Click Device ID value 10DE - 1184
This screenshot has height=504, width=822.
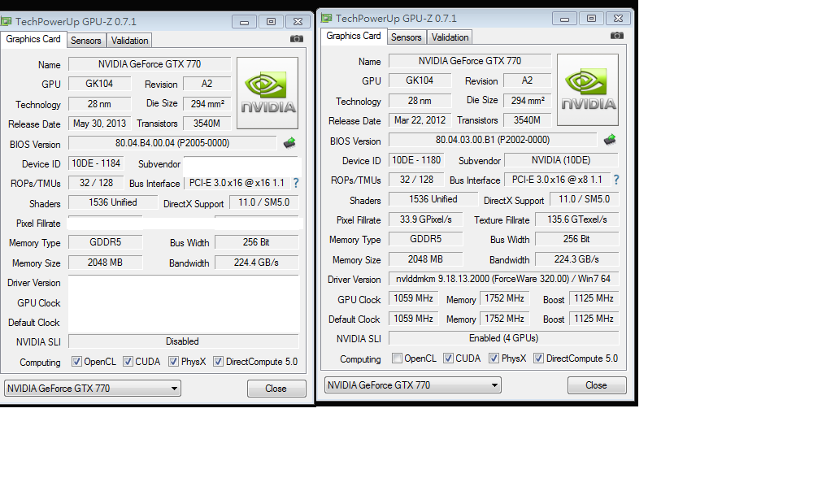pyautogui.click(x=96, y=163)
